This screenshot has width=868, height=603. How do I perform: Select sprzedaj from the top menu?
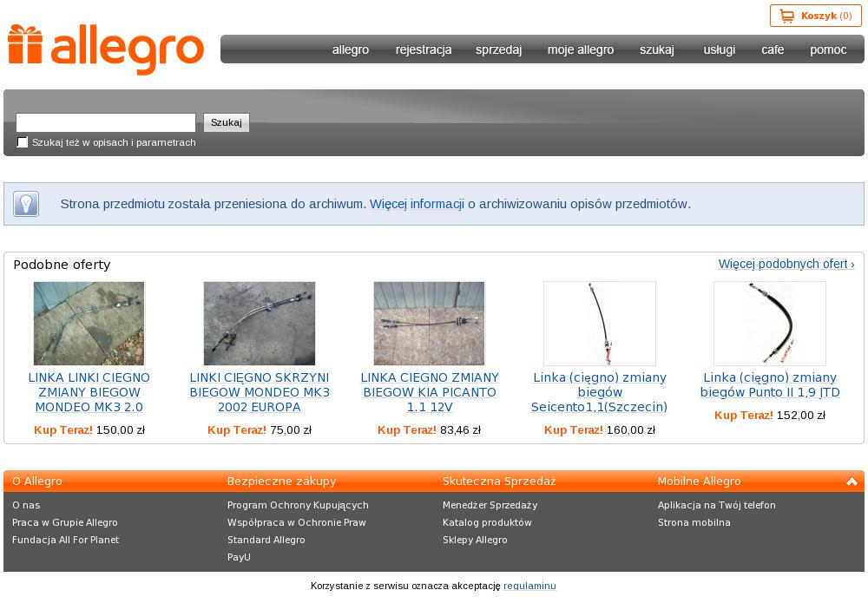(499, 49)
